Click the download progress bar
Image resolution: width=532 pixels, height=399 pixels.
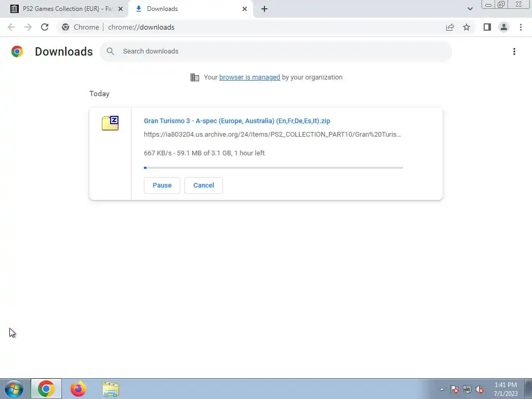point(273,168)
